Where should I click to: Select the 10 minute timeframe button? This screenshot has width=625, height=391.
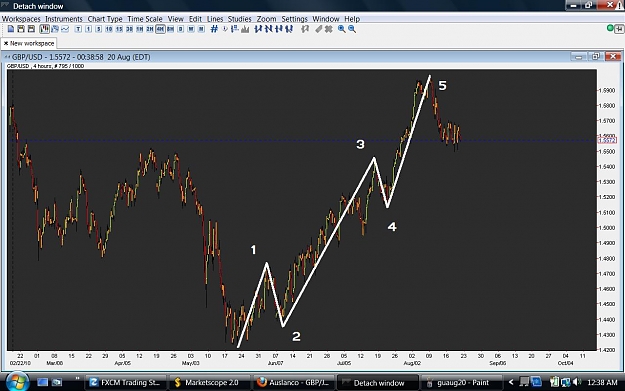109,29
